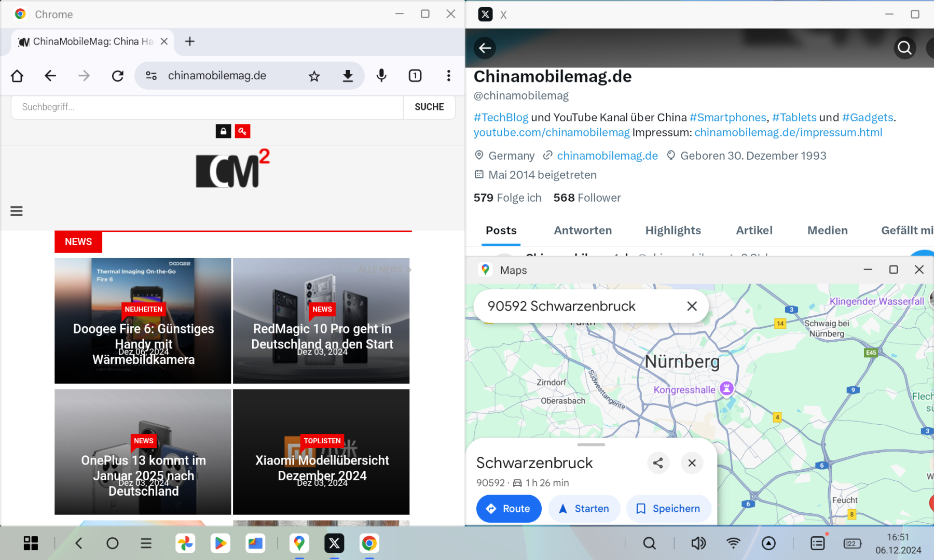The width and height of the screenshot is (934, 560).
Task: Open #Tablets hashtag link
Action: point(794,117)
